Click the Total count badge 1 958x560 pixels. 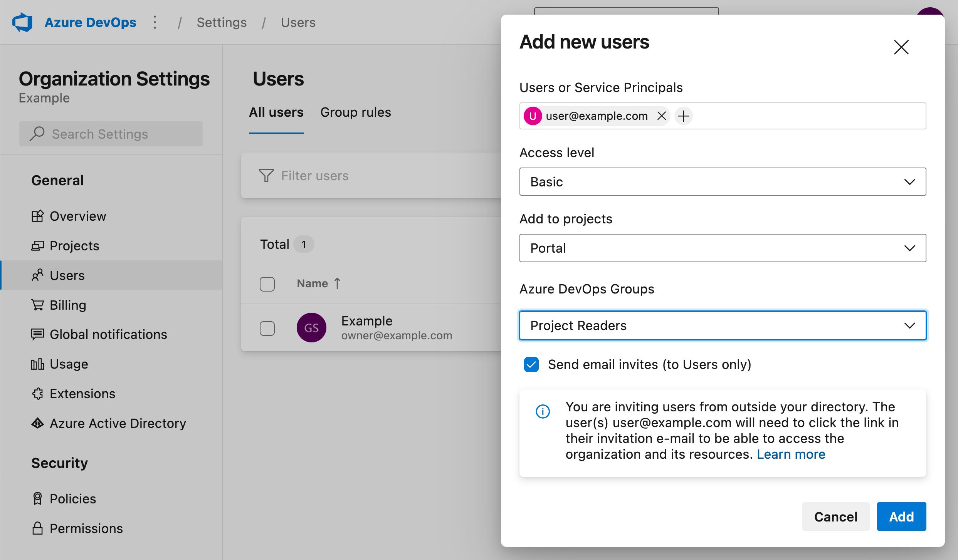304,244
